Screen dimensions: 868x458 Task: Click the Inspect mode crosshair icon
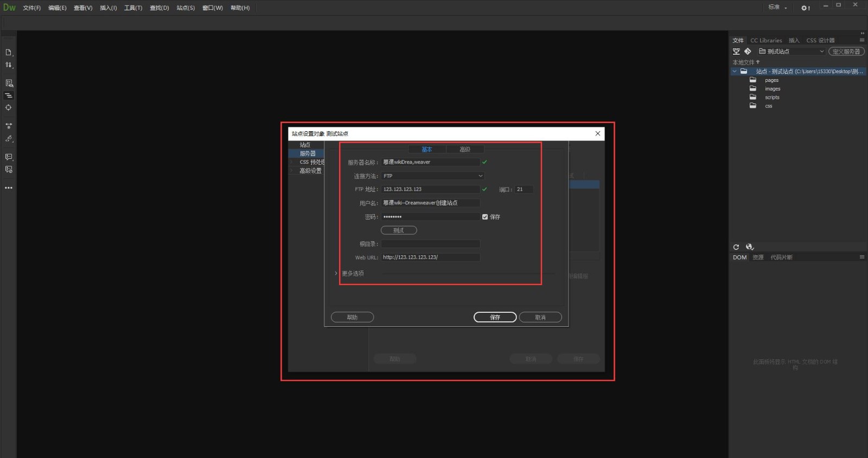click(x=9, y=107)
